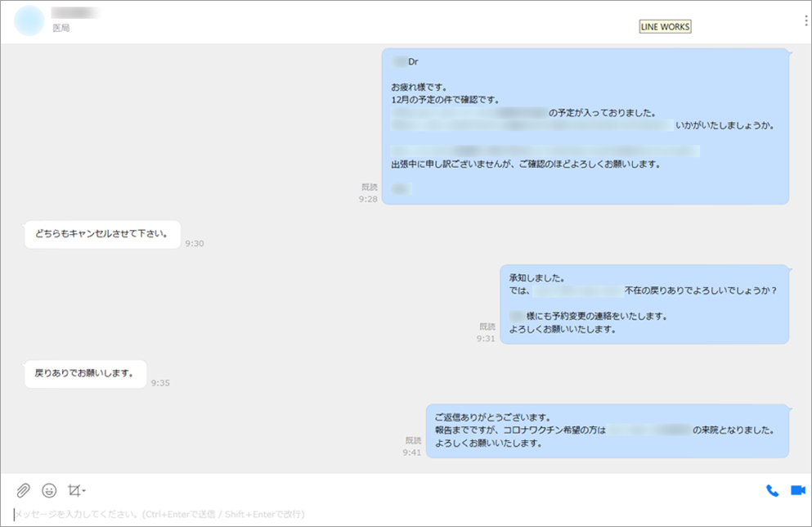The height and width of the screenshot is (527, 812).
Task: Click the contact's profile avatar
Action: click(29, 21)
